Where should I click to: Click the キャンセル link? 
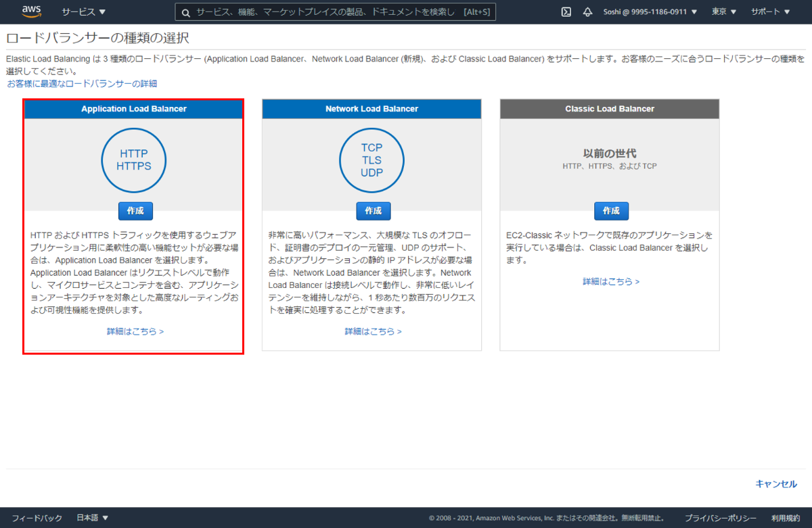pos(776,484)
